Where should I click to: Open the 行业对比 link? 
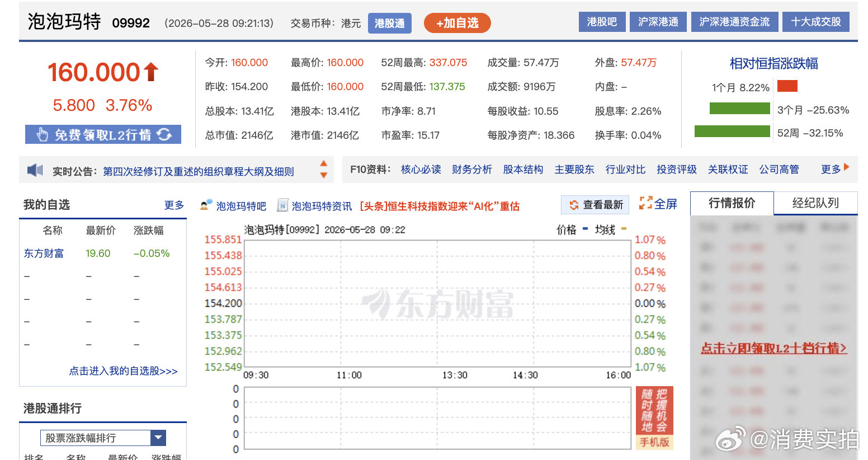(625, 169)
